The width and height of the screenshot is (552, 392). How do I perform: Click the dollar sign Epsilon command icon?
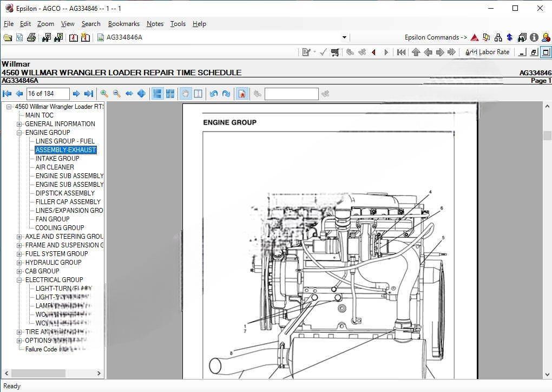tap(509, 37)
